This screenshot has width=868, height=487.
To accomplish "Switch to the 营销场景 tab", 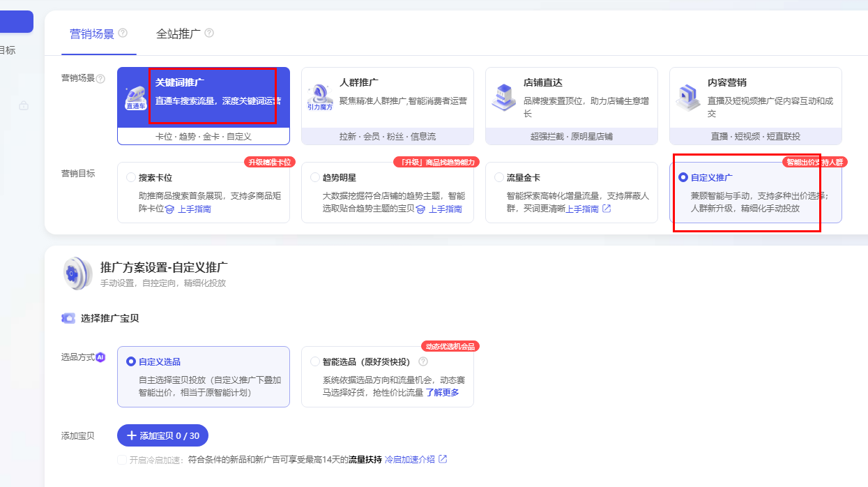I will [x=92, y=33].
